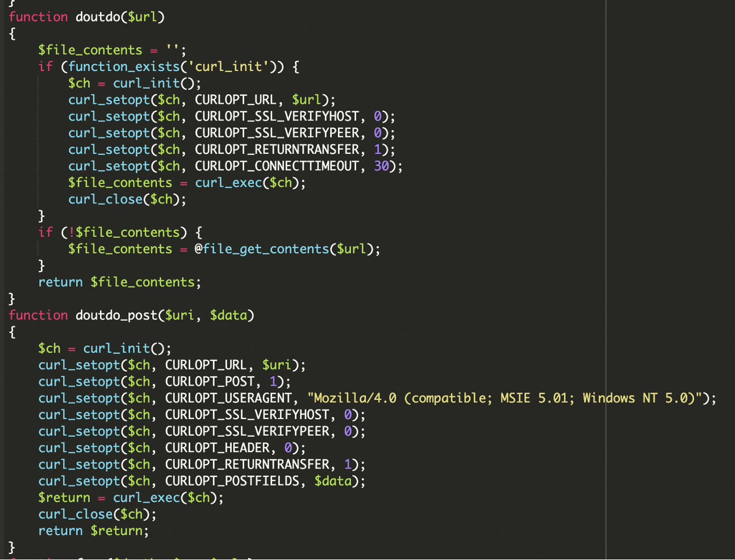Click the final return $return statement

[93, 531]
